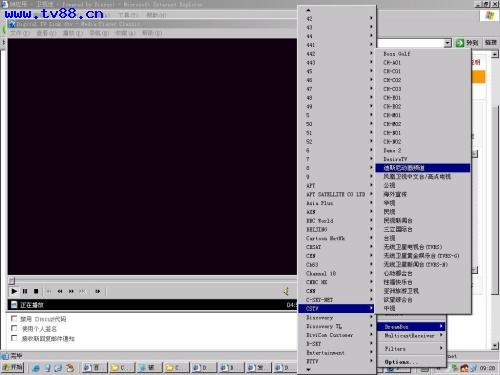The width and height of the screenshot is (500, 375).
Task: Start playback with the Play button
Action: click(x=14, y=291)
